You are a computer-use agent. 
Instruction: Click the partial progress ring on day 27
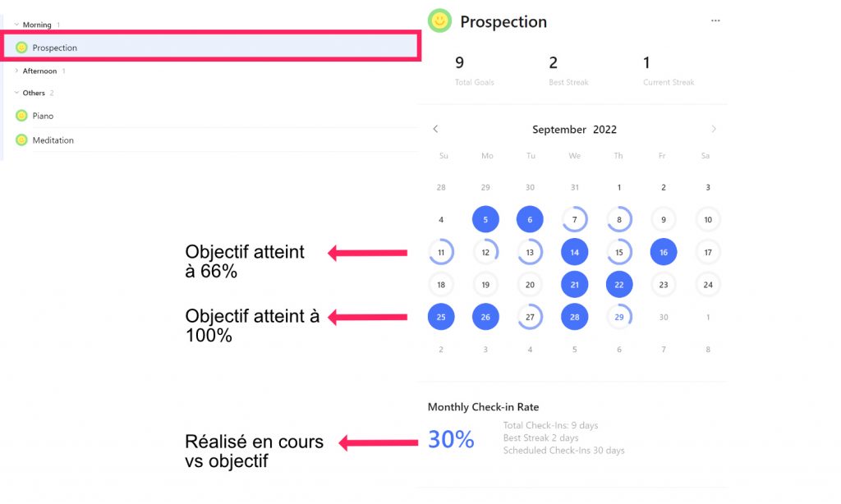tap(530, 317)
